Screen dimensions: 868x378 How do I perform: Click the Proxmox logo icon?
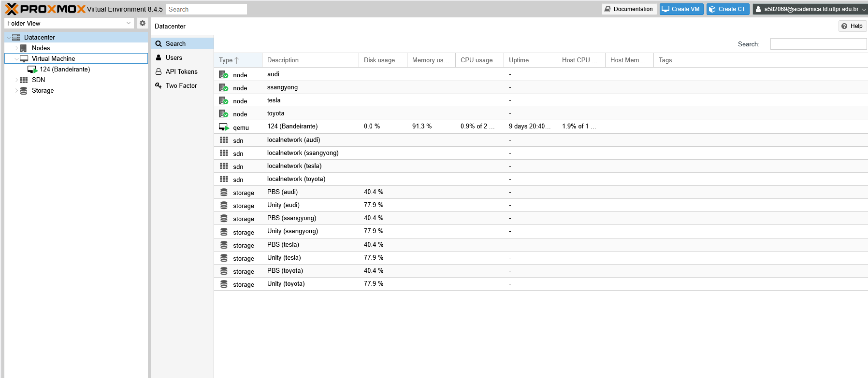pos(12,9)
